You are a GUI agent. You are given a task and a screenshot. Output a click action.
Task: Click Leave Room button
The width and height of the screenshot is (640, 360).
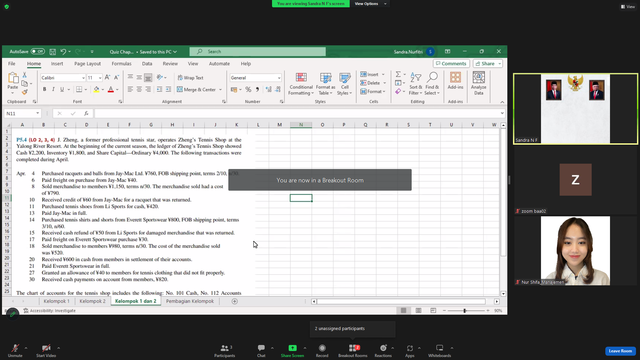point(620,351)
